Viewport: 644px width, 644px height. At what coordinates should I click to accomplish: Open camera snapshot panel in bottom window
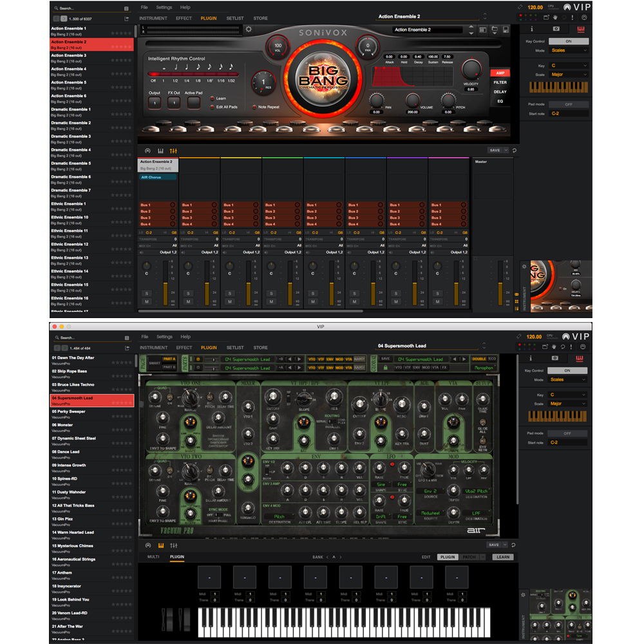pos(555,358)
